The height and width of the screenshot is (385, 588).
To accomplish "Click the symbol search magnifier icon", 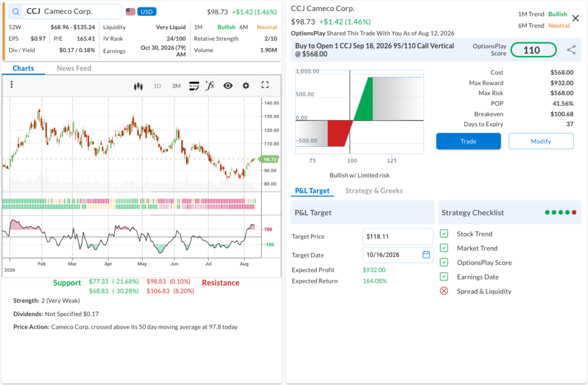I will click(x=16, y=11).
